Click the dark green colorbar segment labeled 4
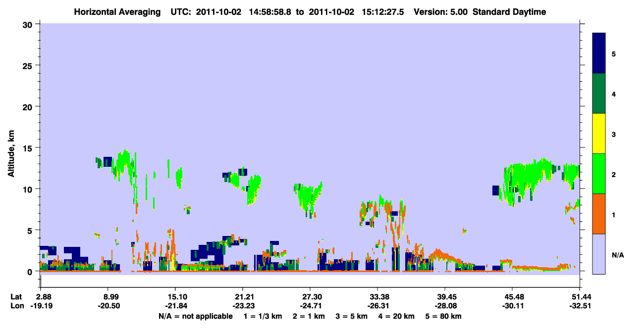 (599, 94)
